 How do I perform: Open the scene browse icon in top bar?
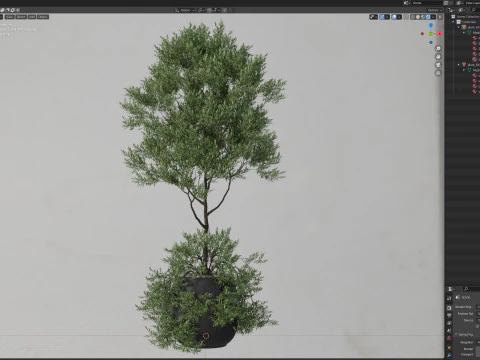pos(406,3)
